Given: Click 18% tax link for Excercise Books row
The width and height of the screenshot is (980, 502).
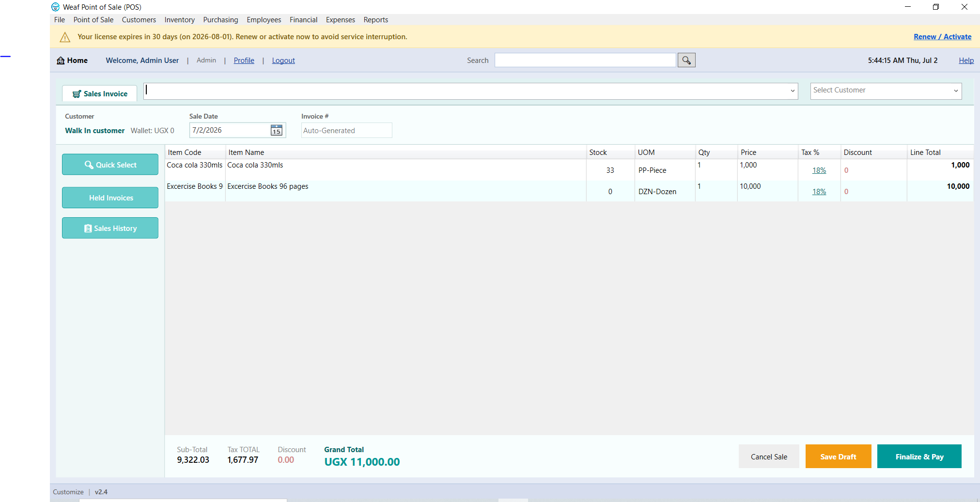Looking at the screenshot, I should point(819,192).
